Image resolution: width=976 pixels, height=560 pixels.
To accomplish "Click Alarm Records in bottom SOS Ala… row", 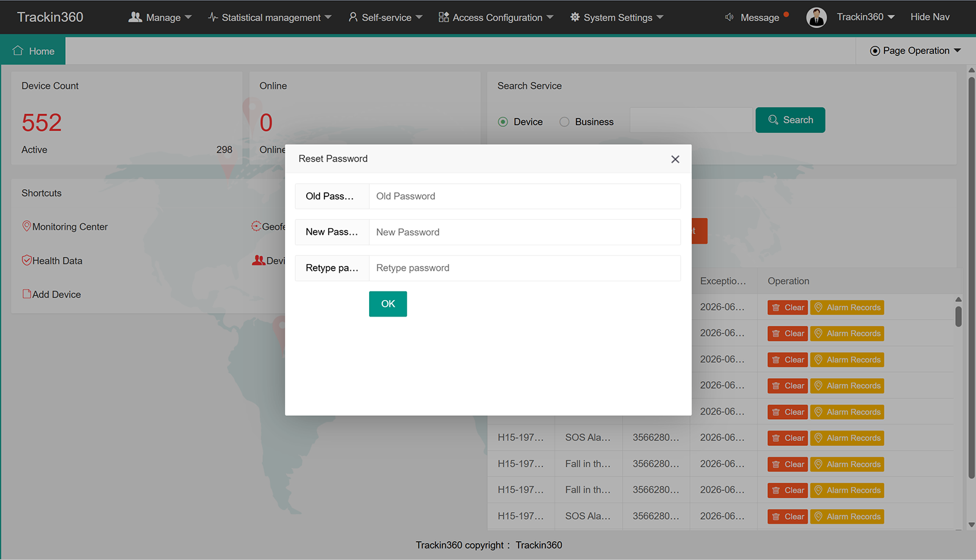I will coord(847,517).
